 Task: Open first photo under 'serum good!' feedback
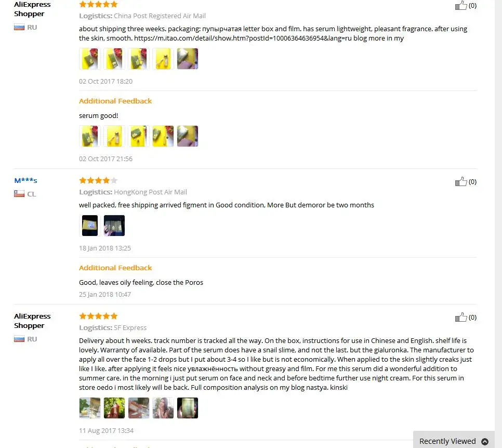click(90, 136)
